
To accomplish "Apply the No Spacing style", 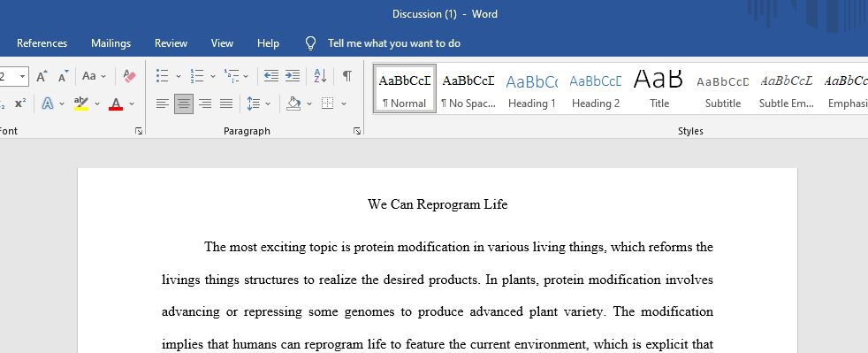I will tap(468, 88).
